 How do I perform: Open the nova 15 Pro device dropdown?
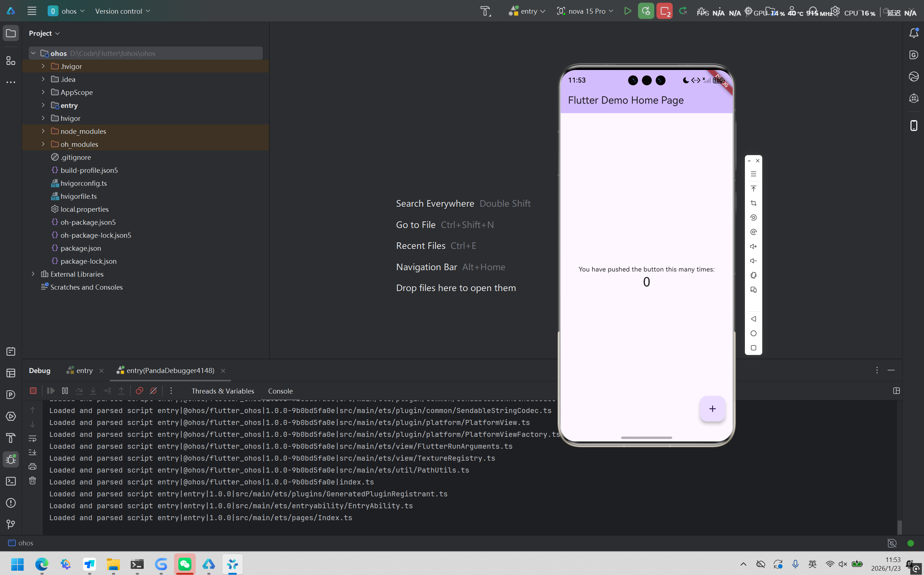(x=586, y=11)
